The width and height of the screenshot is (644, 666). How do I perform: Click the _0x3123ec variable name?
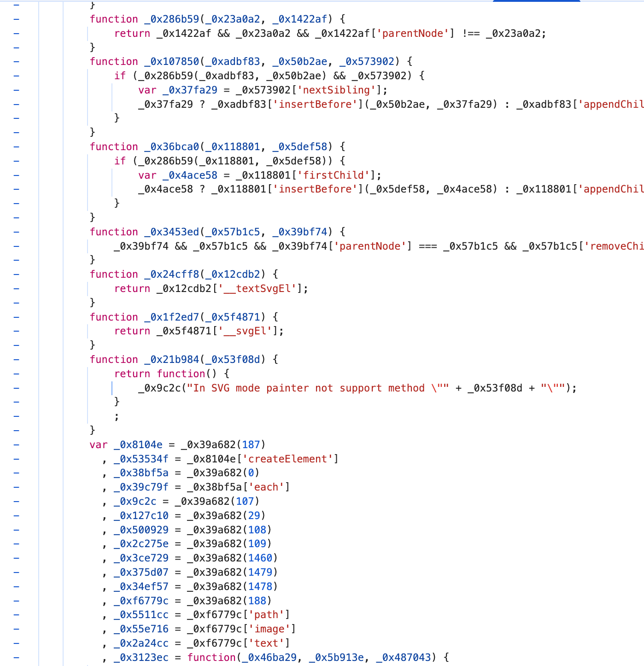coord(141,658)
